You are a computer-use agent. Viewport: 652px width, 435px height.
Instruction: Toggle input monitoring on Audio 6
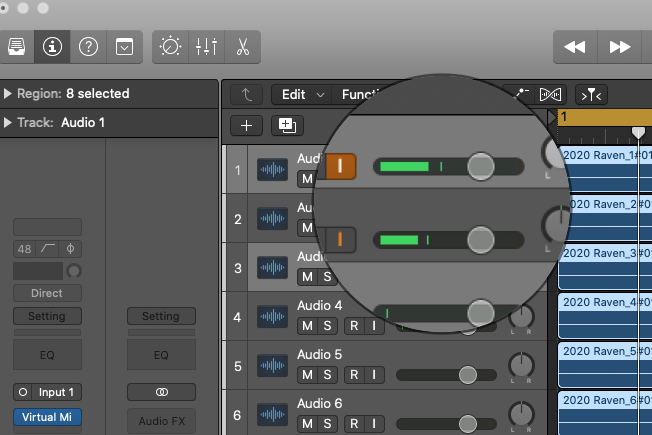point(374,424)
